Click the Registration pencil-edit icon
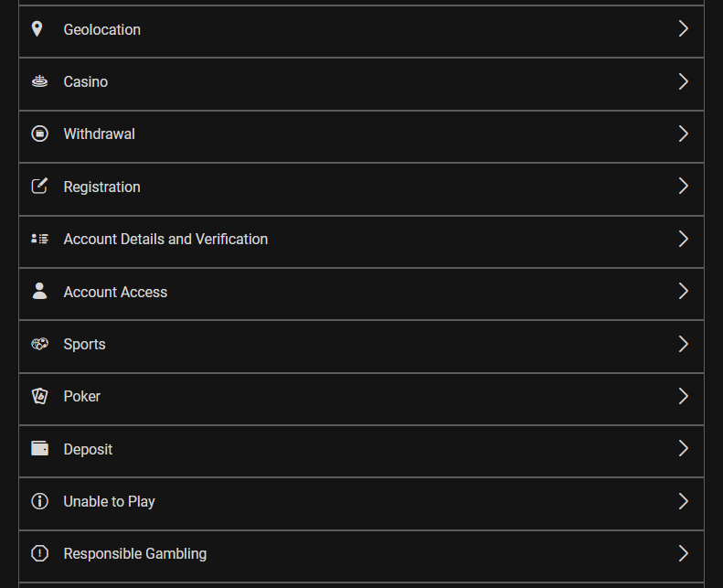The width and height of the screenshot is (723, 588). (39, 186)
